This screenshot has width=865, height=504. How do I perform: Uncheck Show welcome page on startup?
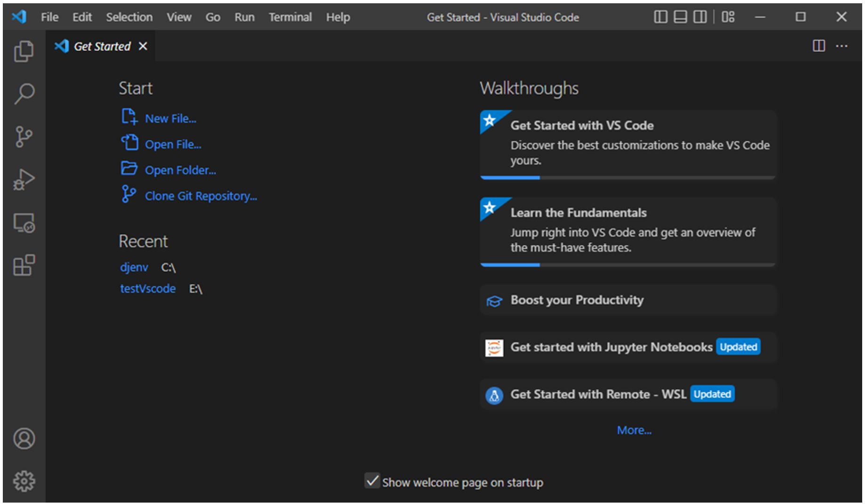[372, 481]
